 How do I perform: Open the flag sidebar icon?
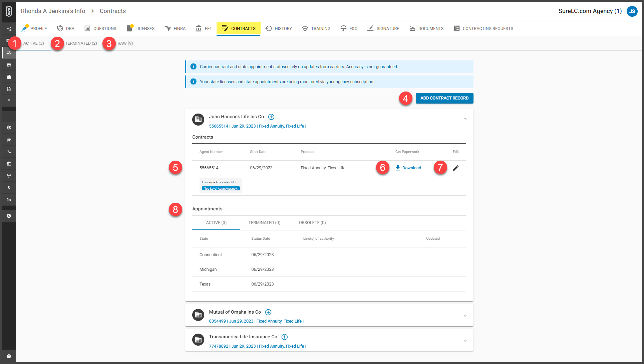(x=9, y=101)
